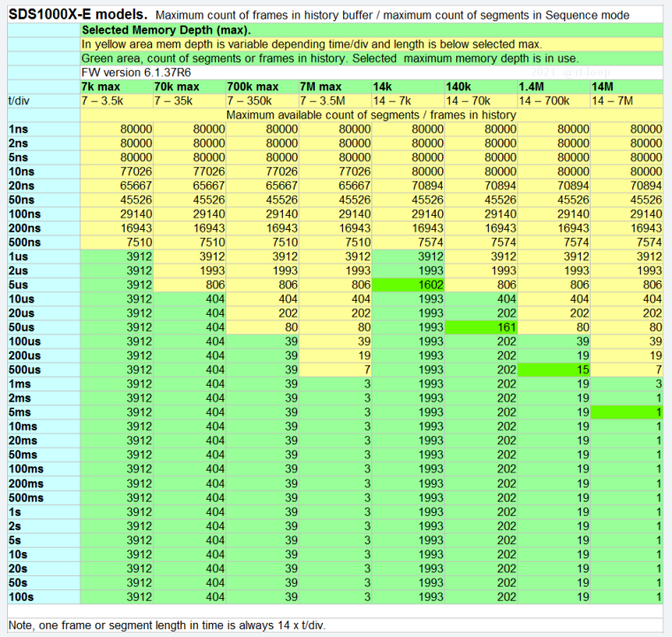The image size is (672, 637).
Task: Click '70894' in 20ns row under 14k
Action: 408,186
